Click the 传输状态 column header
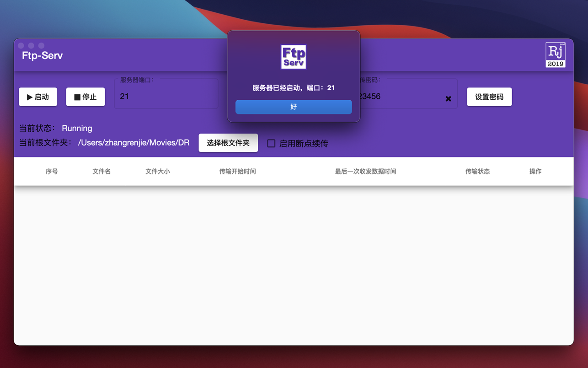Image resolution: width=588 pixels, height=368 pixels. [477, 171]
